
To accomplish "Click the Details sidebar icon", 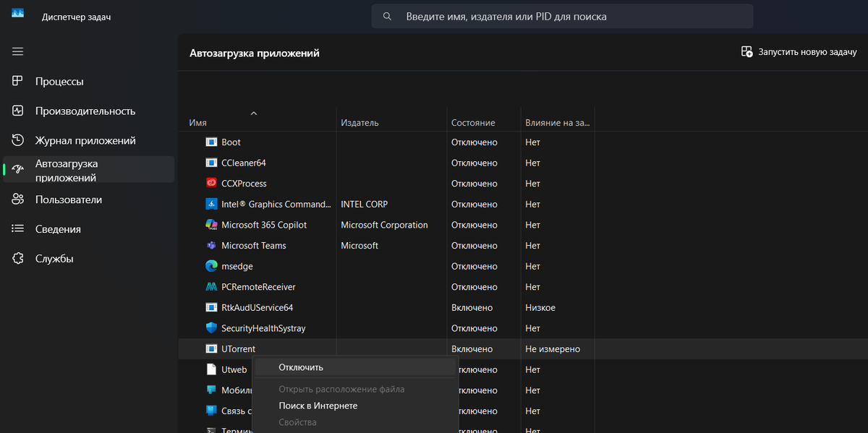I will pos(18,229).
